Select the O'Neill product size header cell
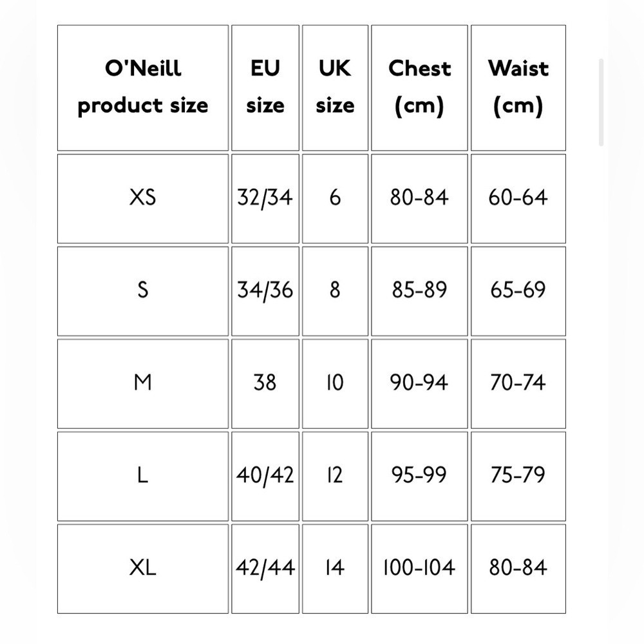Viewport: 644px width, 644px height. click(x=143, y=88)
